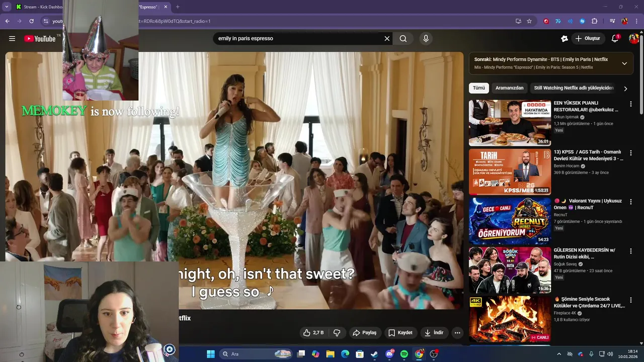Open the volume control in system tray
This screenshot has width=644, height=362.
tap(610, 354)
